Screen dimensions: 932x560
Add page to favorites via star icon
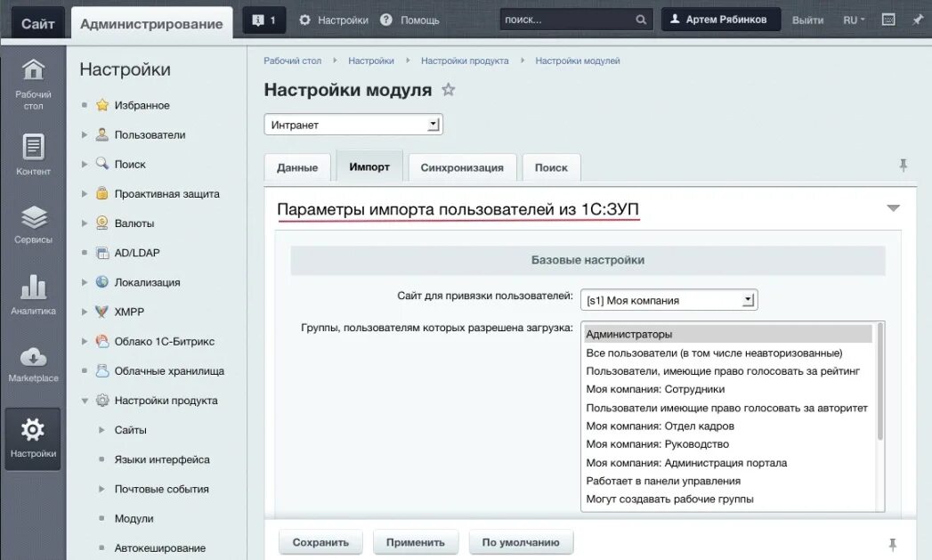(448, 90)
